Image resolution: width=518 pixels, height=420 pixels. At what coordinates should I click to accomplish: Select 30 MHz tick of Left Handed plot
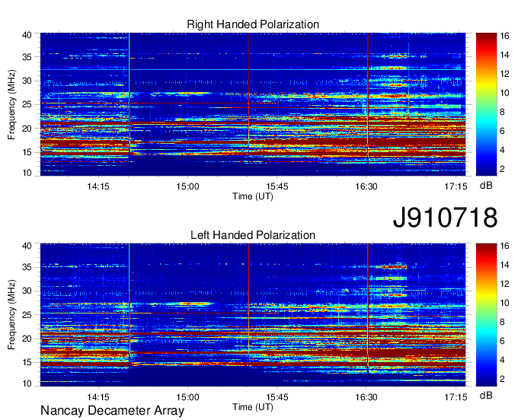pyautogui.click(x=27, y=291)
